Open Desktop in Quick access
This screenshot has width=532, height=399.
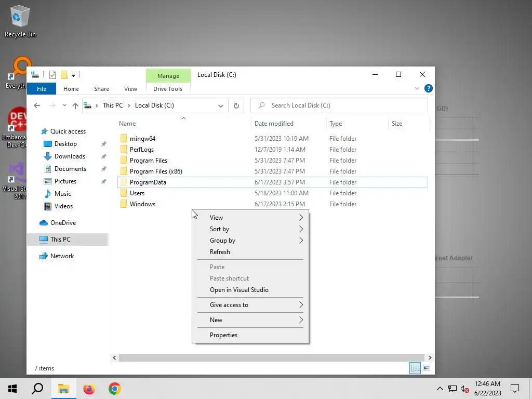(65, 144)
